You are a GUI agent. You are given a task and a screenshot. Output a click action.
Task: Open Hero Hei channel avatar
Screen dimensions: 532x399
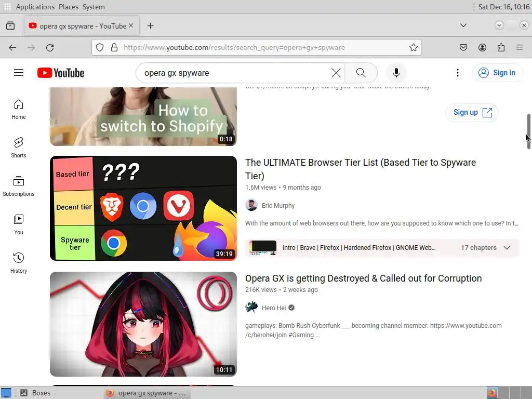point(251,308)
